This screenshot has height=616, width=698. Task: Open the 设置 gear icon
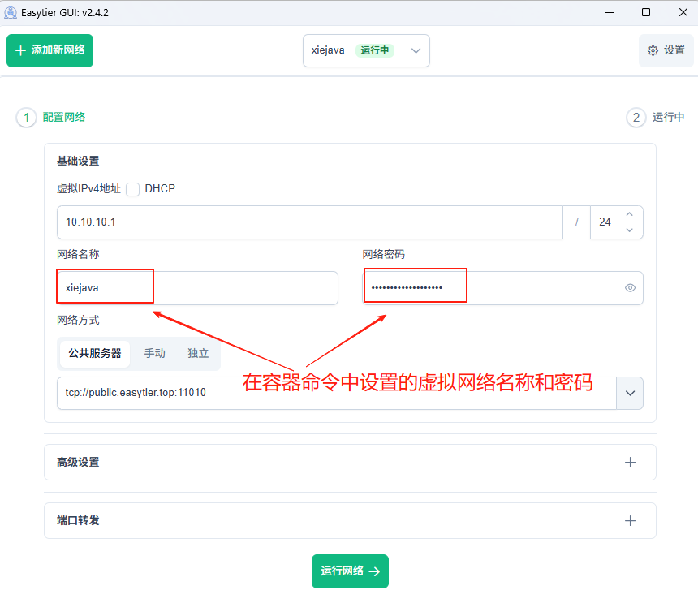(x=653, y=50)
